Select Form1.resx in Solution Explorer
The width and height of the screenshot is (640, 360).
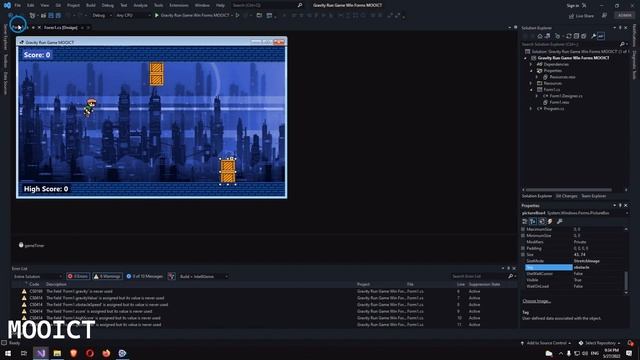pos(559,102)
